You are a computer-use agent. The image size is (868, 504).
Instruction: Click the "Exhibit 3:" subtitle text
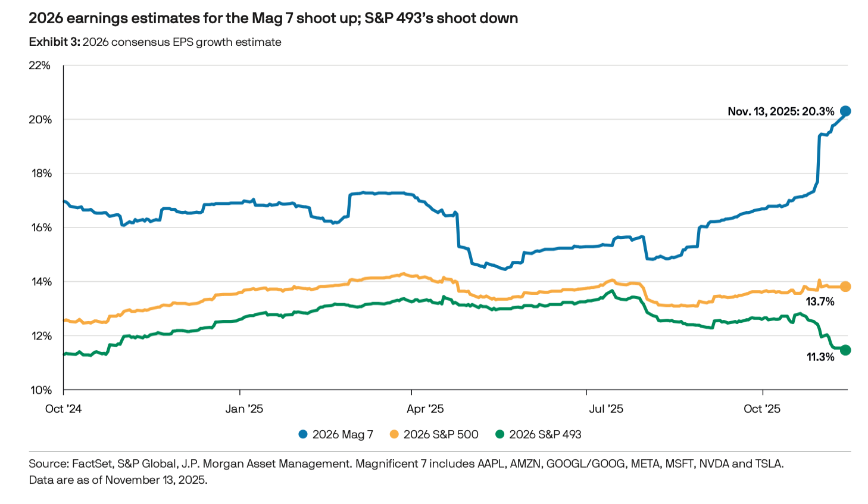coord(54,42)
